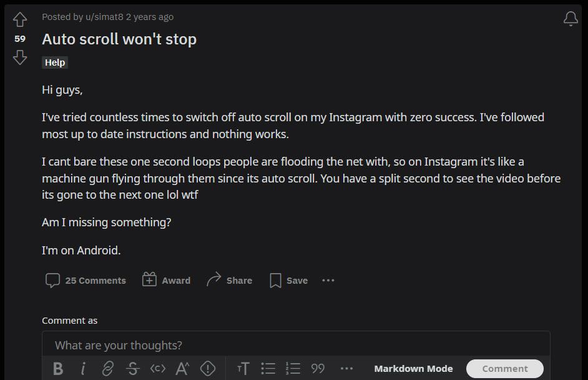Toggle bold formatting in the comment toolbar
This screenshot has height=380, width=588.
(x=58, y=368)
